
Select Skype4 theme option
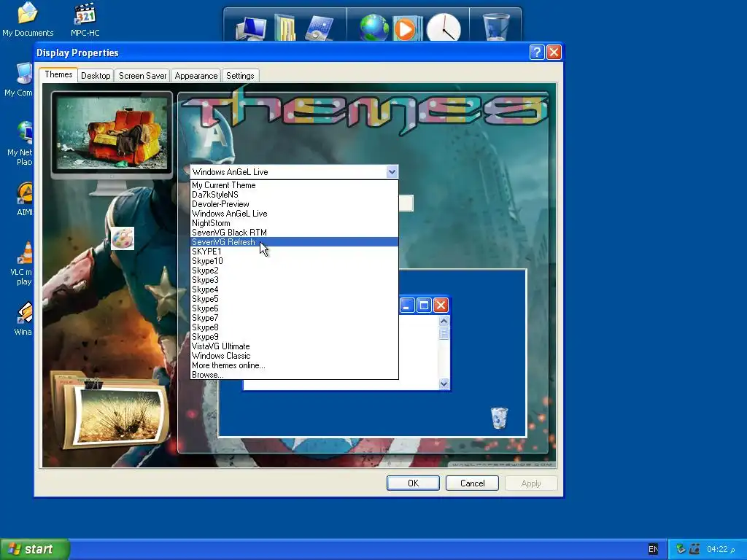[x=294, y=289]
